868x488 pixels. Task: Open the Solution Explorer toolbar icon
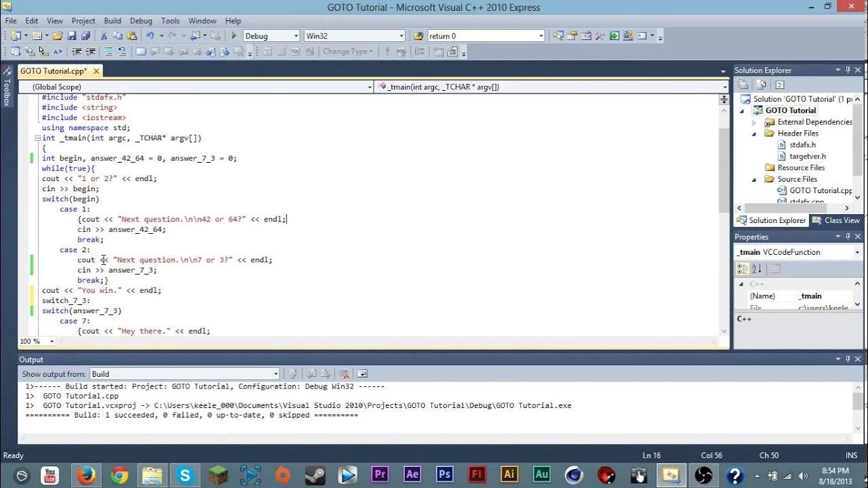click(558, 36)
